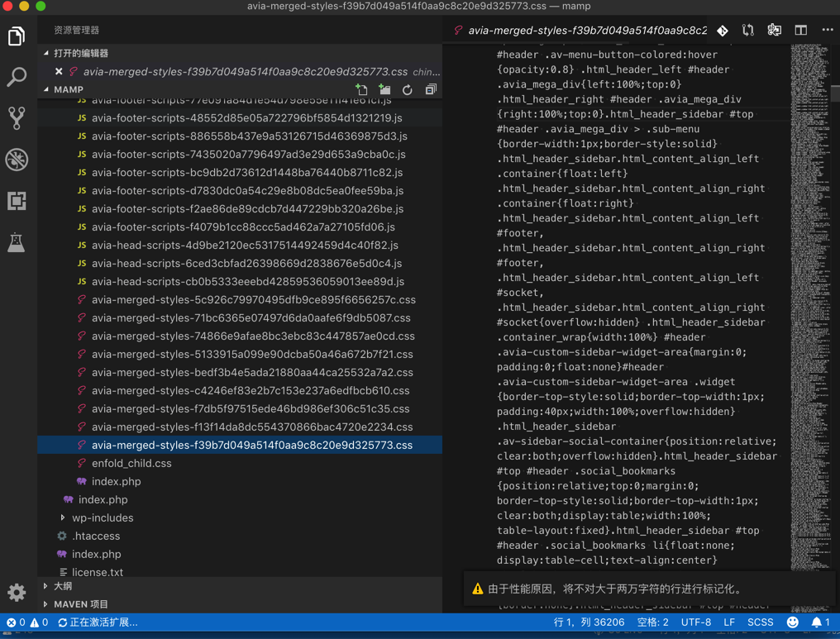
Task: Open avia-footer-scripts-7435020a7796497ad3e29d653a9cba0c.js
Action: (x=240, y=155)
